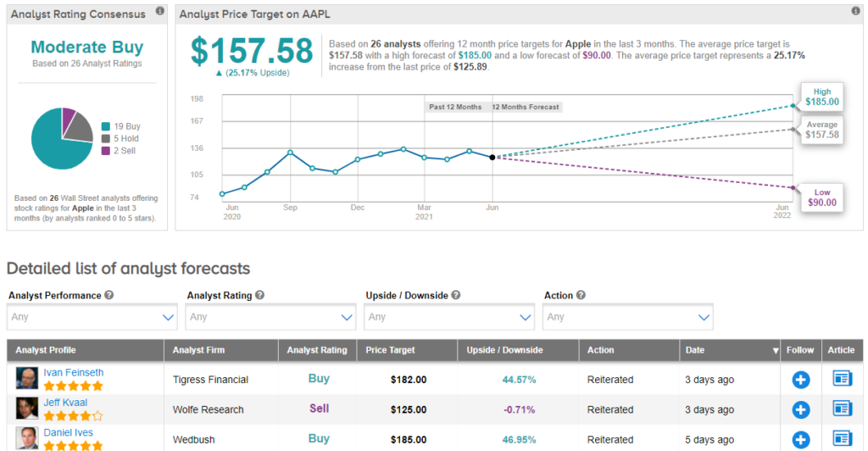Follow Jeff Kvaal with plus icon
This screenshot has width=868, height=451.
[800, 409]
